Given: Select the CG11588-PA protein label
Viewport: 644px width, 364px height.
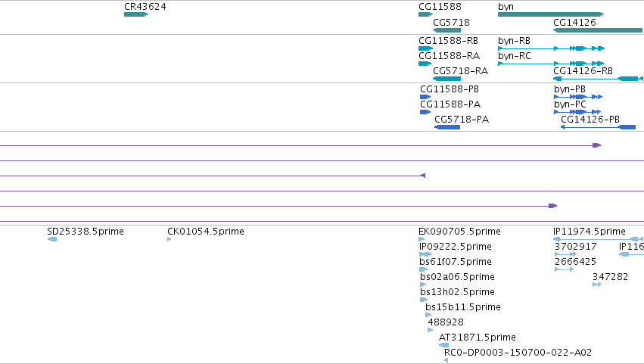Looking at the screenshot, I should tap(450, 104).
